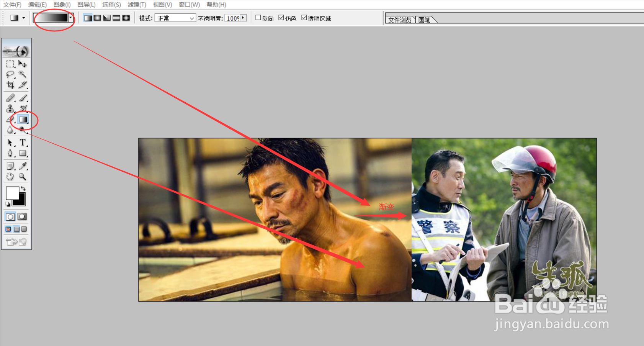The image size is (644, 346).
Task: Click the gradient preview to edit
Action: click(x=51, y=18)
